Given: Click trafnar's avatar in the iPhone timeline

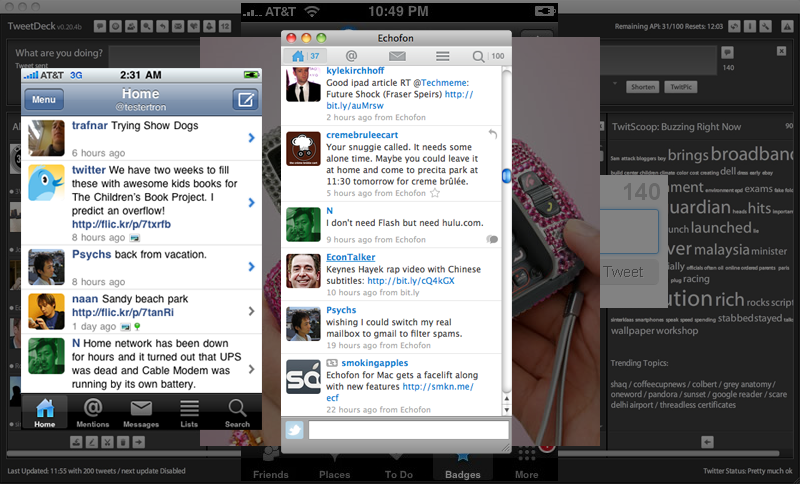Looking at the screenshot, I should point(46,138).
